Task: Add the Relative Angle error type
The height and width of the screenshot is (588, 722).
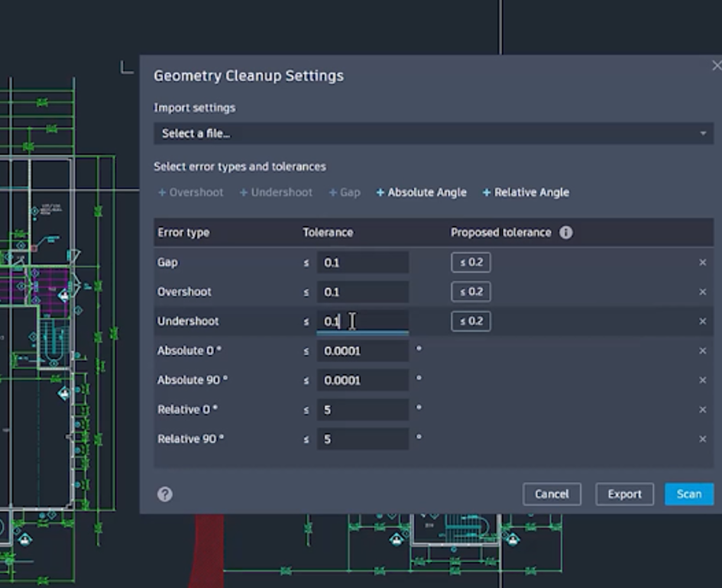Action: (526, 192)
